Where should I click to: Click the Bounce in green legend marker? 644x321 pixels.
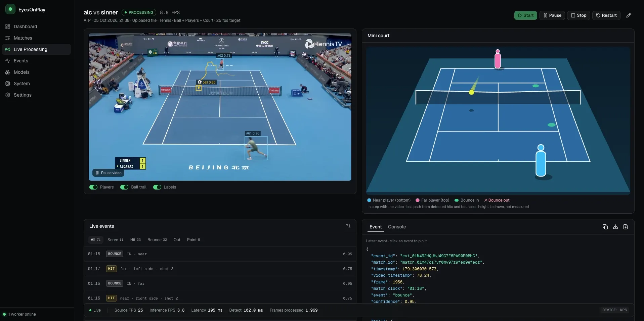[x=457, y=200]
